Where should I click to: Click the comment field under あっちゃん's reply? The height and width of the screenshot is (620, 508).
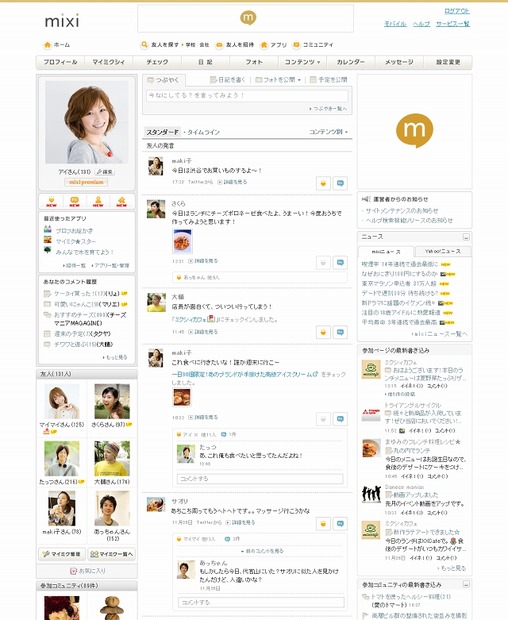[x=261, y=602]
